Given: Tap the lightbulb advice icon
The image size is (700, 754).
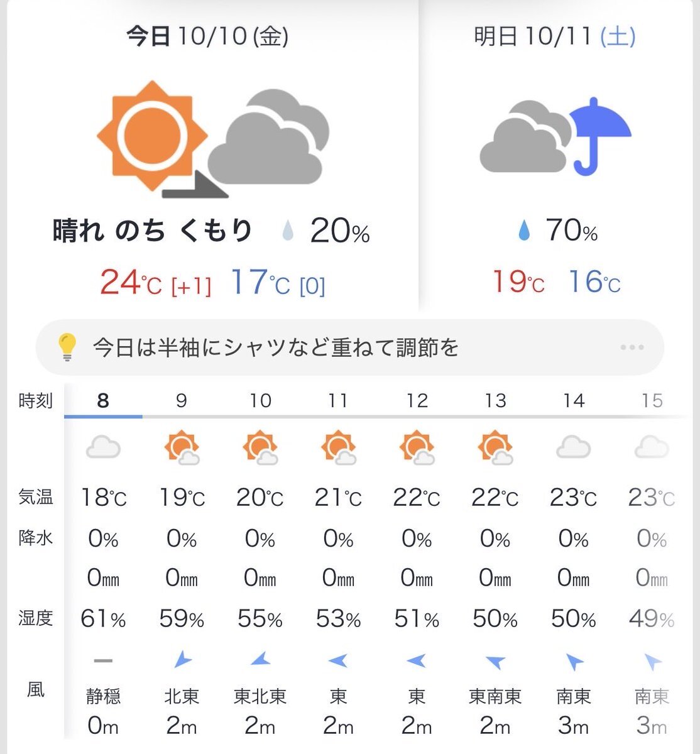Looking at the screenshot, I should [x=67, y=347].
